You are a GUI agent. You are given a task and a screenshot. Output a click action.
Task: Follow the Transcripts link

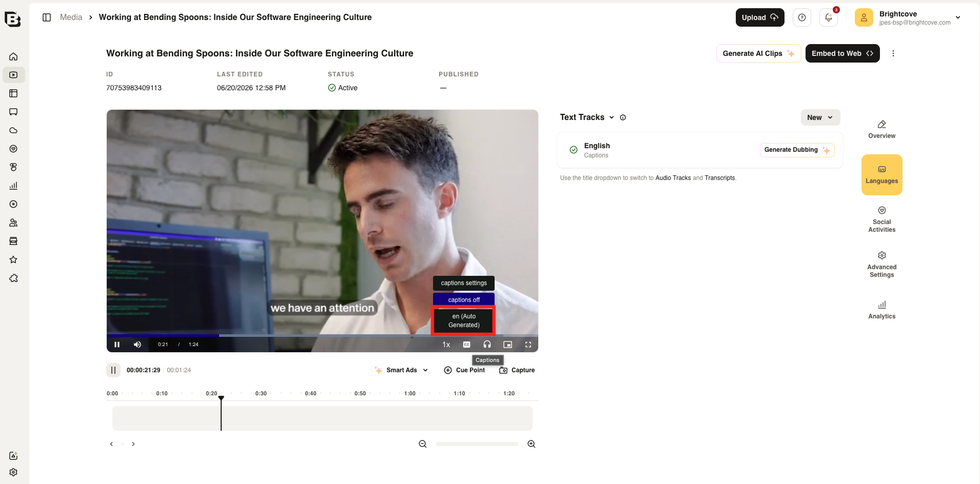[720, 178]
